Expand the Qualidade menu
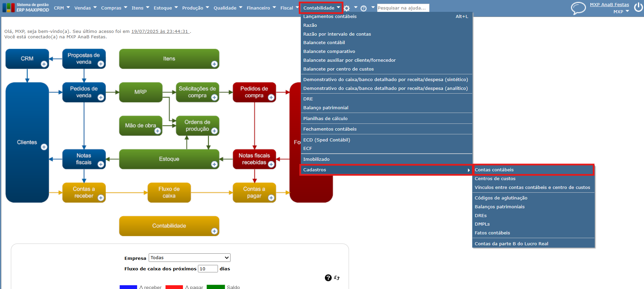Viewport: 644px width, 289px height. point(228,8)
